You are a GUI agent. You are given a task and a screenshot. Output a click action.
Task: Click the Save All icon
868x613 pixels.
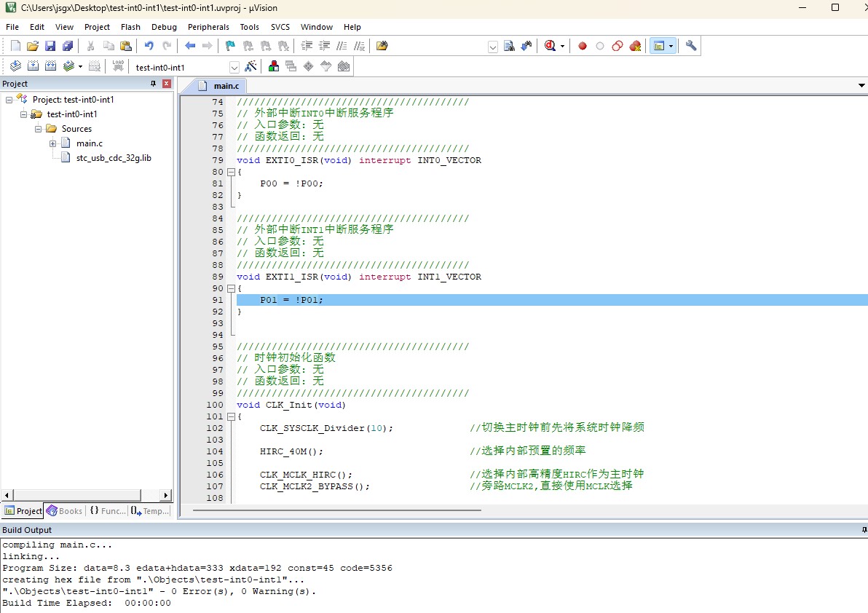68,46
